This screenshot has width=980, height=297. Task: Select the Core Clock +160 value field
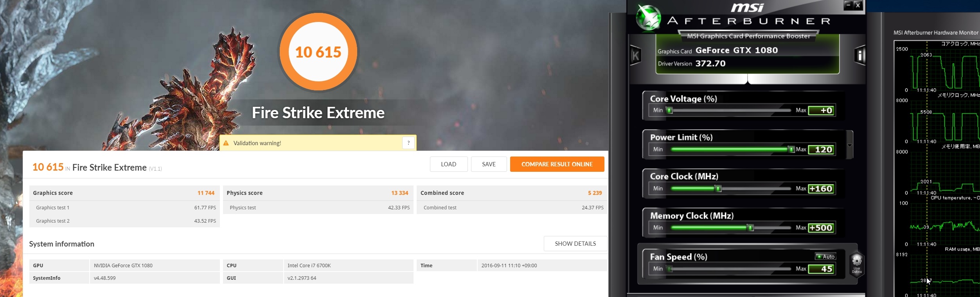(822, 189)
